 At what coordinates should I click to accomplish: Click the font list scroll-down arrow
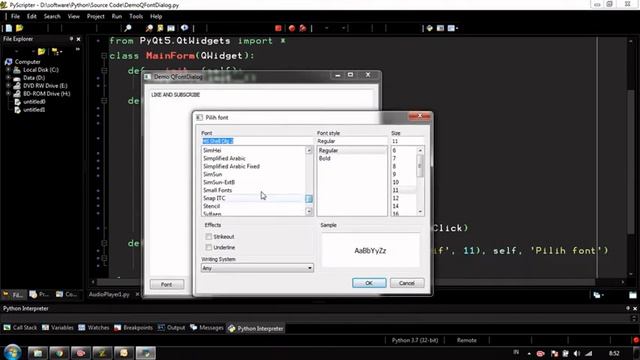coord(309,211)
